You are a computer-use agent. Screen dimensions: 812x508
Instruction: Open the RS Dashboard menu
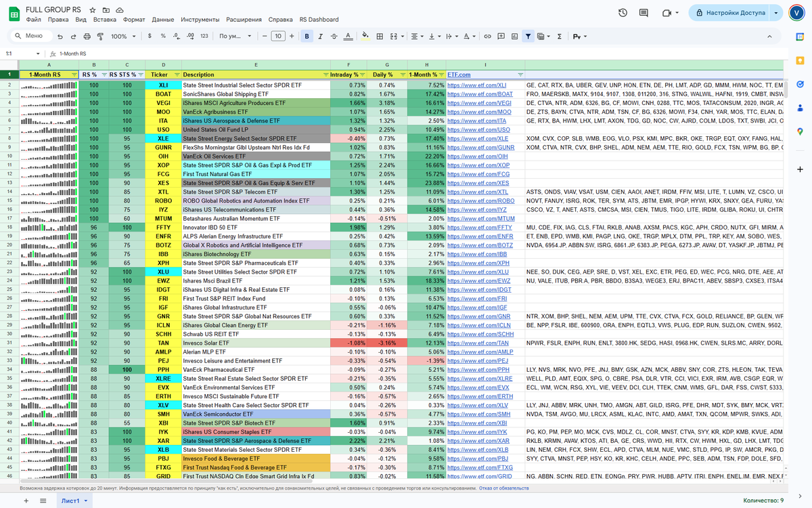[x=319, y=20]
